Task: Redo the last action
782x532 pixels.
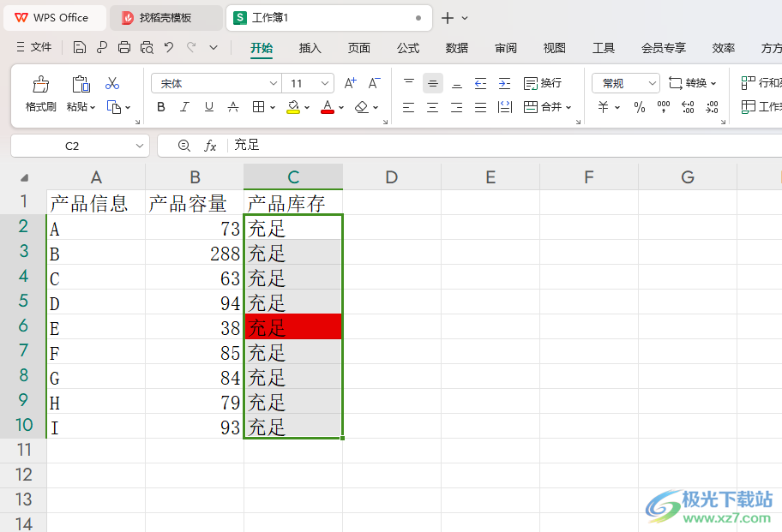Action: [191, 47]
